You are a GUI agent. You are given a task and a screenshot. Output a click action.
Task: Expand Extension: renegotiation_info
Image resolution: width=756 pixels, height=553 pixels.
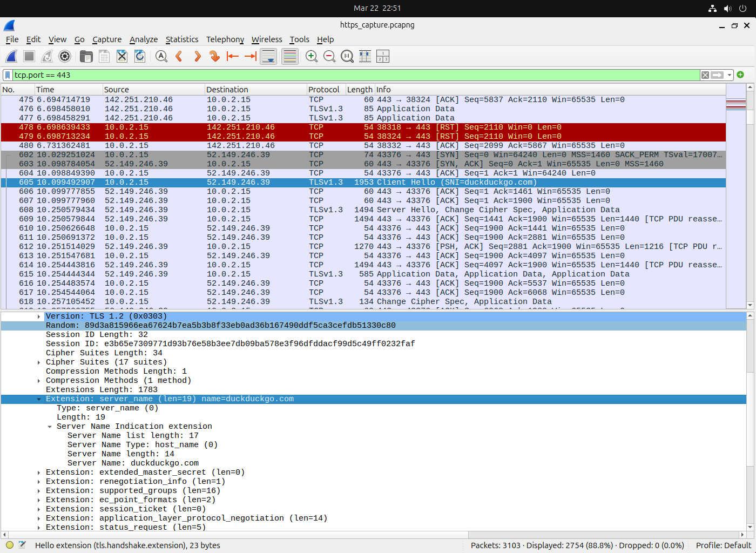tap(39, 482)
